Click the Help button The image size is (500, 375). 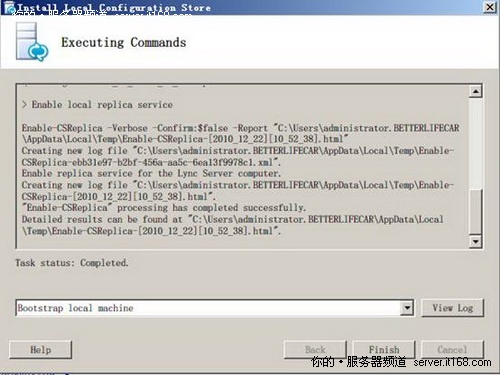40,349
